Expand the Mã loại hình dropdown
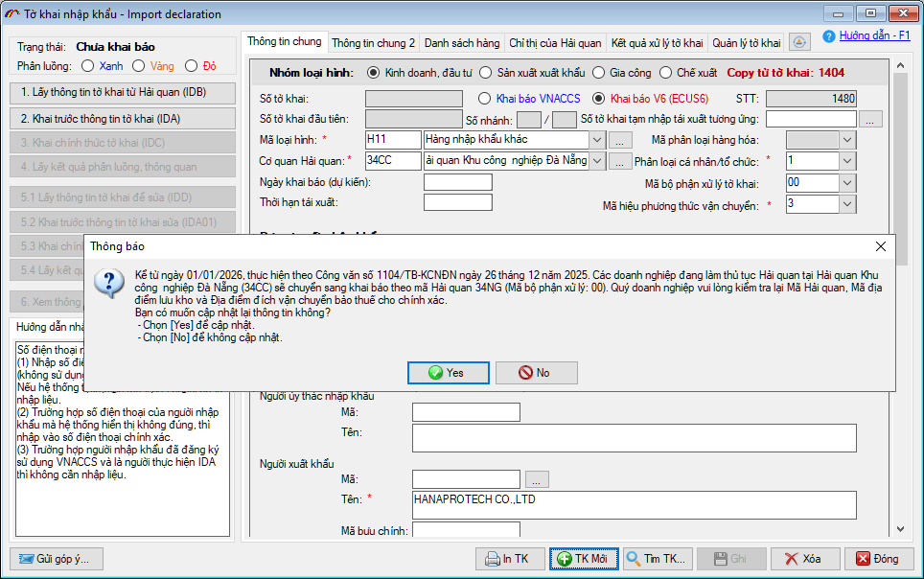The height and width of the screenshot is (579, 924). tap(597, 140)
